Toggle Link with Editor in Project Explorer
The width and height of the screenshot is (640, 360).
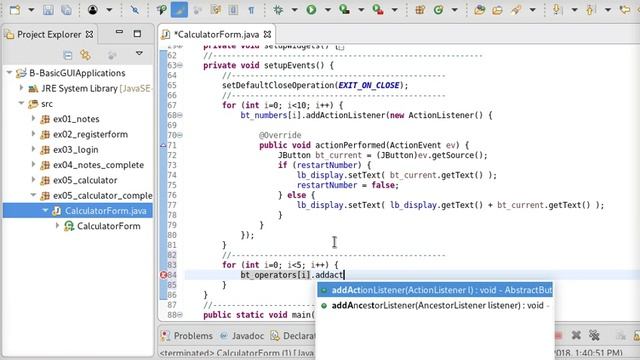85,55
